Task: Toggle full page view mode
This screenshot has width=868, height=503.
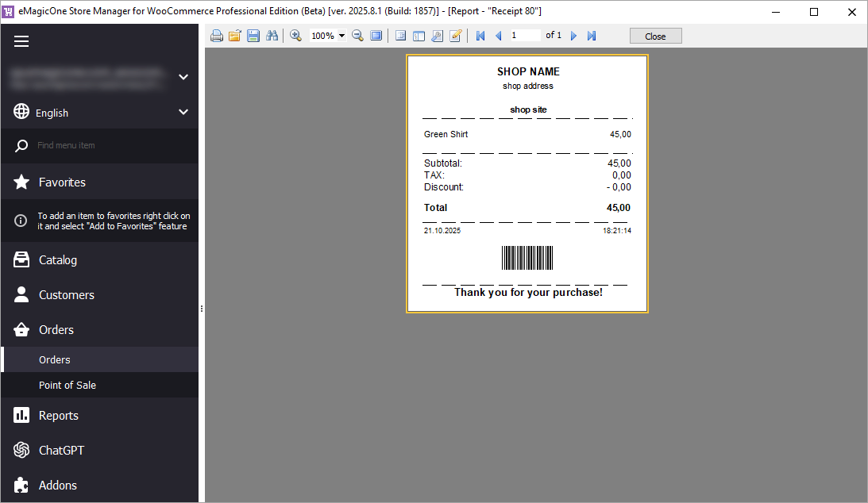Action: pos(376,35)
